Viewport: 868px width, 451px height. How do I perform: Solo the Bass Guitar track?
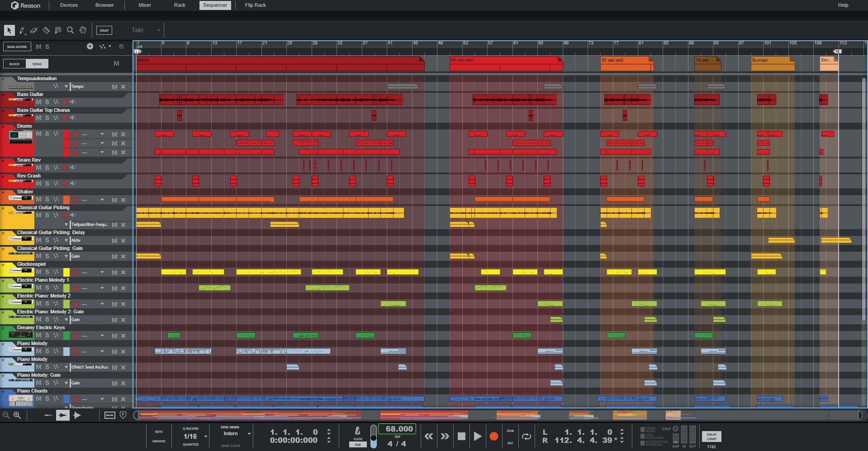coord(47,102)
